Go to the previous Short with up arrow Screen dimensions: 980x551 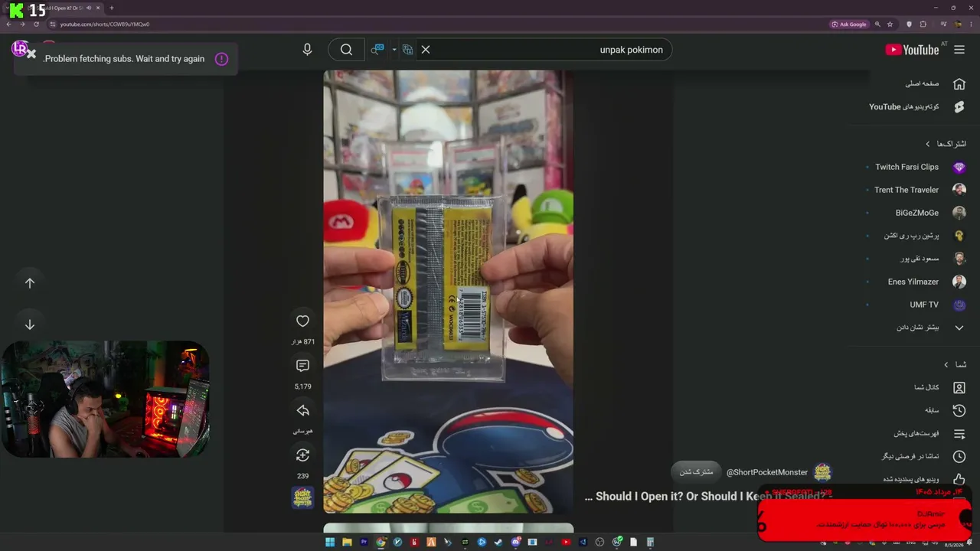pyautogui.click(x=30, y=283)
